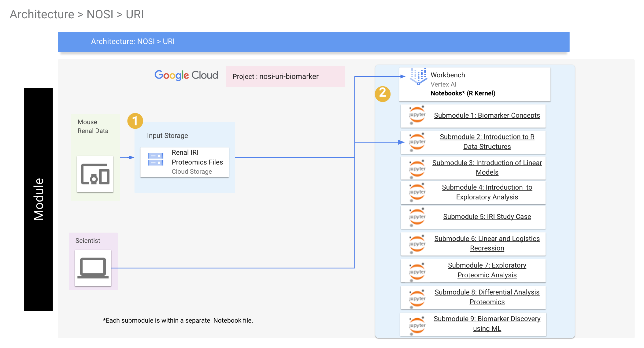644x348 pixels.
Task: Click the Mouse Renal Data devices icon
Action: 95,174
